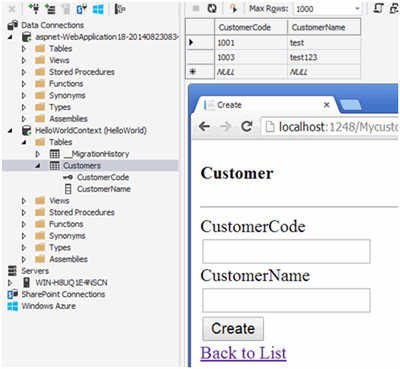The width and height of the screenshot is (400, 369).
Task: Click the Connect to Database toolbar icon
Action: [34, 9]
